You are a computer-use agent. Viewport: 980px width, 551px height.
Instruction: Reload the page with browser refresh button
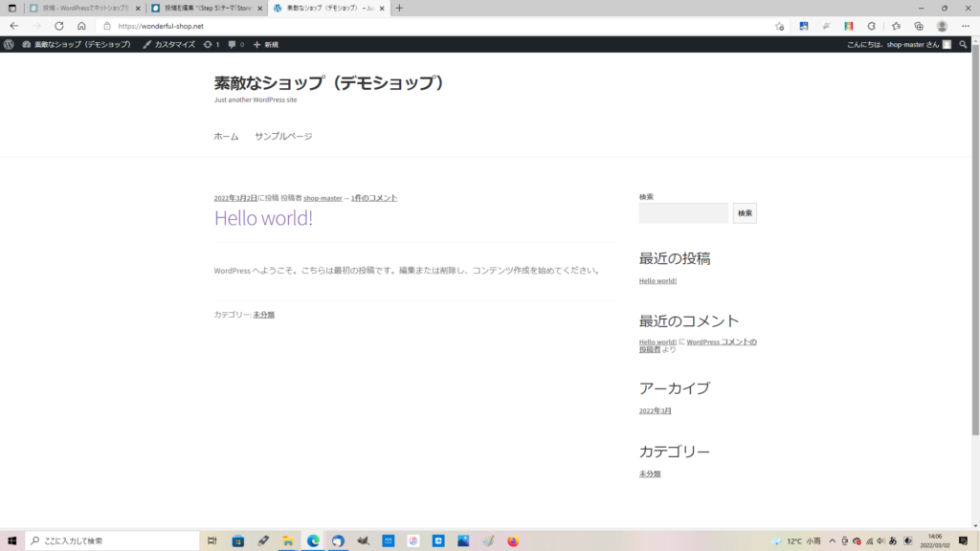click(x=59, y=26)
